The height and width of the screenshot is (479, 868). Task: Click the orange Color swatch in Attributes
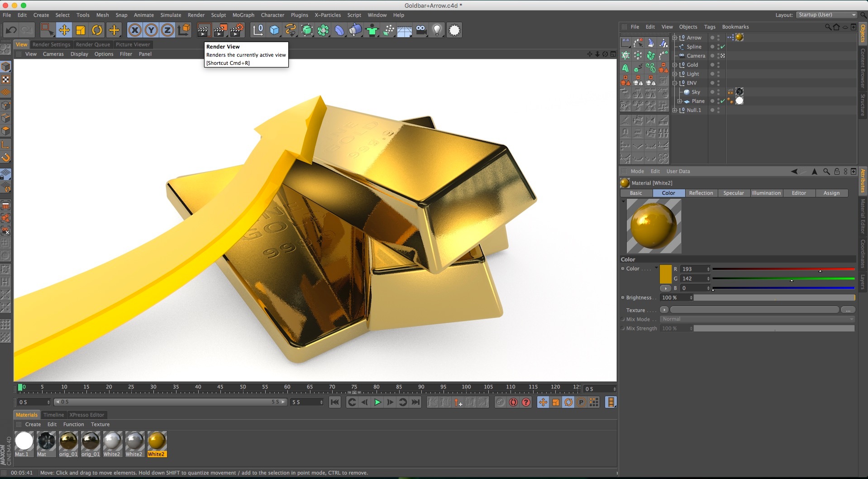[x=666, y=274]
